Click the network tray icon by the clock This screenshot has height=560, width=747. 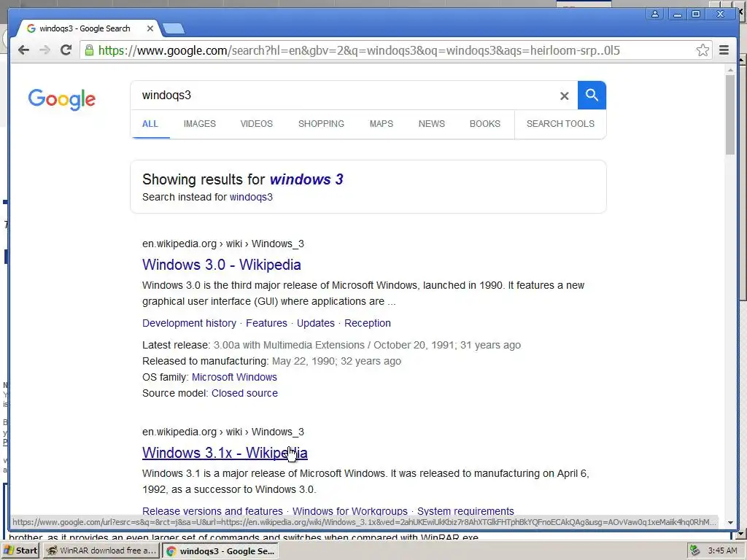point(695,551)
